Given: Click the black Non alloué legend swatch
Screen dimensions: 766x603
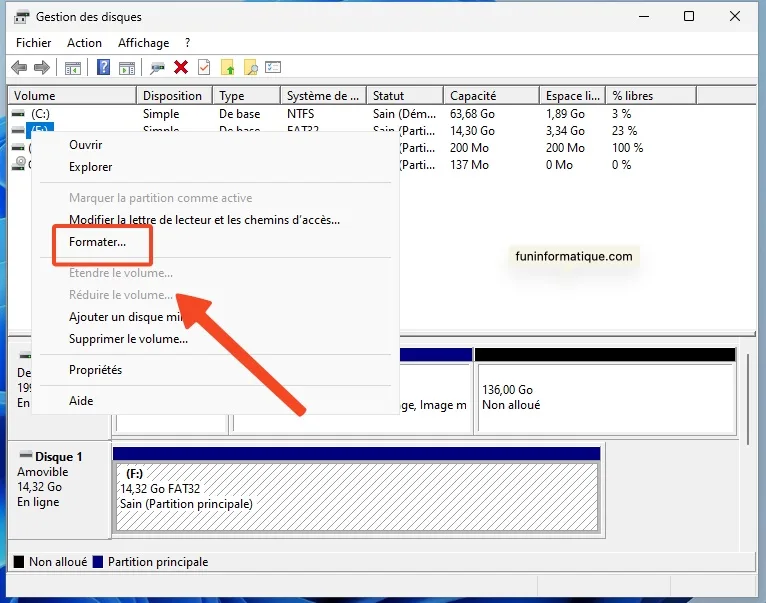Looking at the screenshot, I should (19, 562).
